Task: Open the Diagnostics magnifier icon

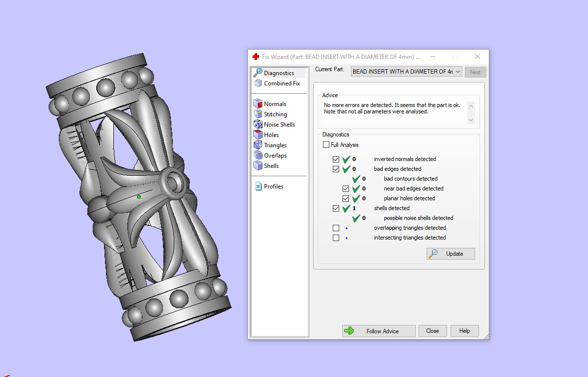Action: click(258, 73)
